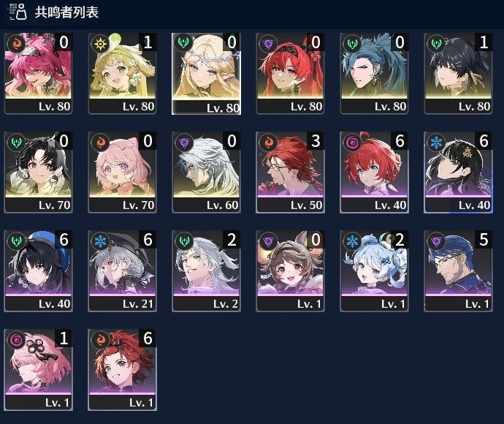Select the gray-haired hat character at Lv. 21
The image size is (504, 424).
click(x=122, y=271)
